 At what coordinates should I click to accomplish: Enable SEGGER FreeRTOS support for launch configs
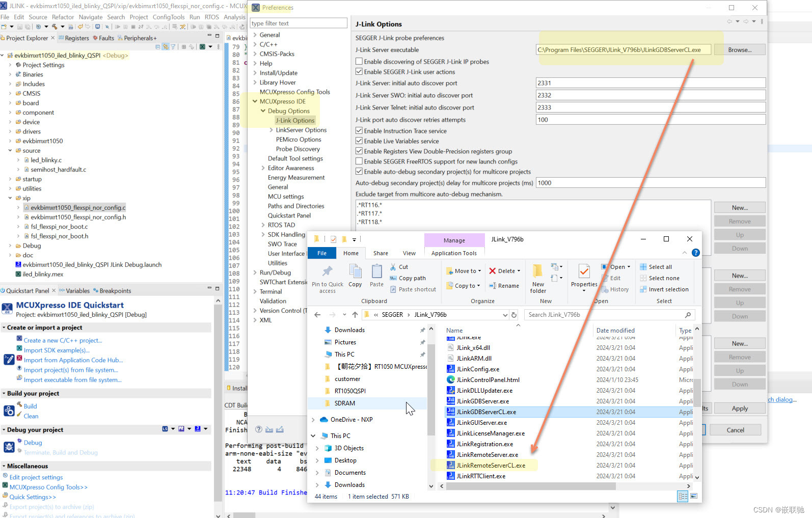pyautogui.click(x=359, y=161)
